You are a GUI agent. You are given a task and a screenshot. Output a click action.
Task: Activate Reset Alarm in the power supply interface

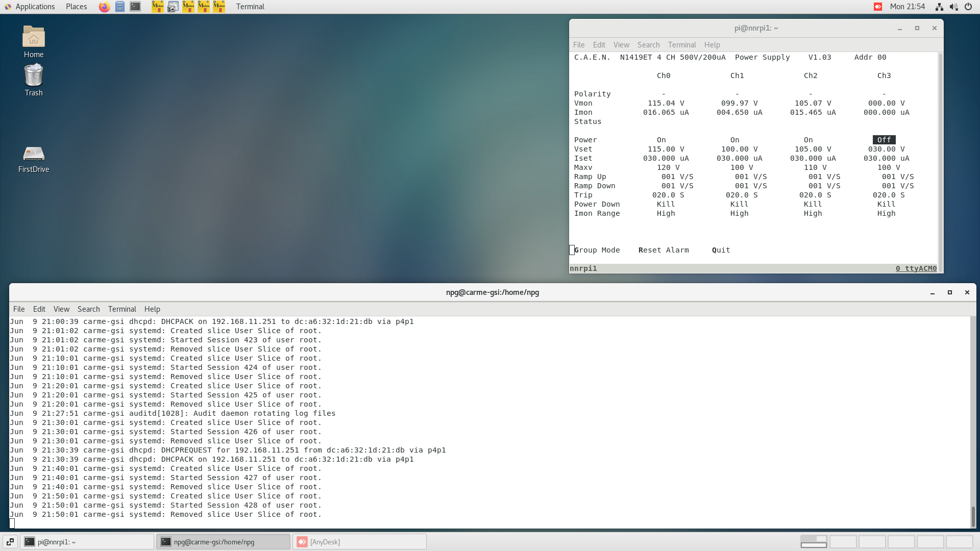point(664,250)
